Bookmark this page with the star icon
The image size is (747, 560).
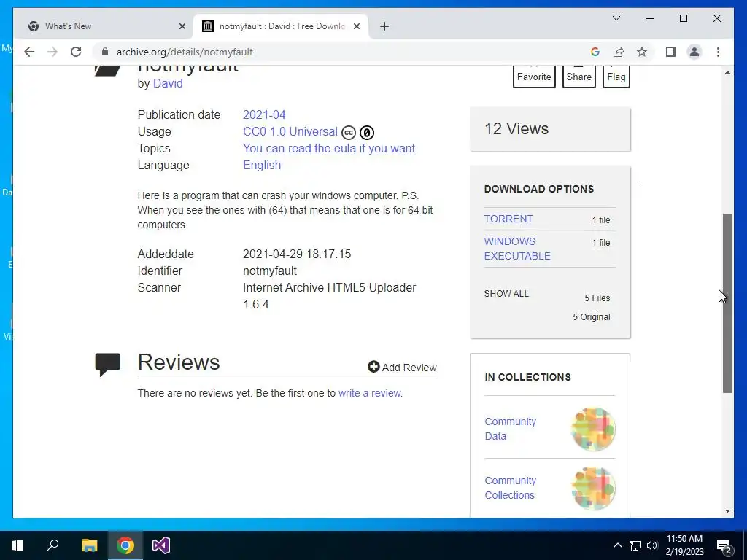(x=642, y=52)
